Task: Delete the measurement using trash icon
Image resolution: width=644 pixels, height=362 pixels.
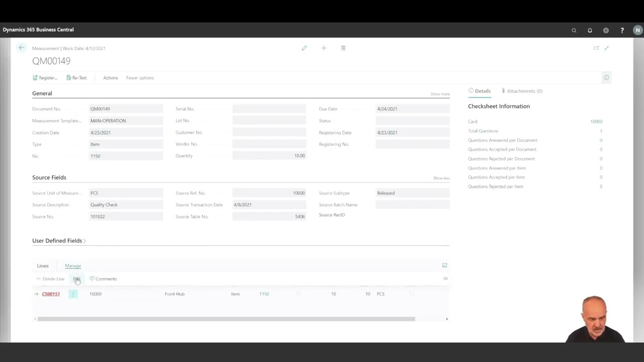Action: [343, 48]
